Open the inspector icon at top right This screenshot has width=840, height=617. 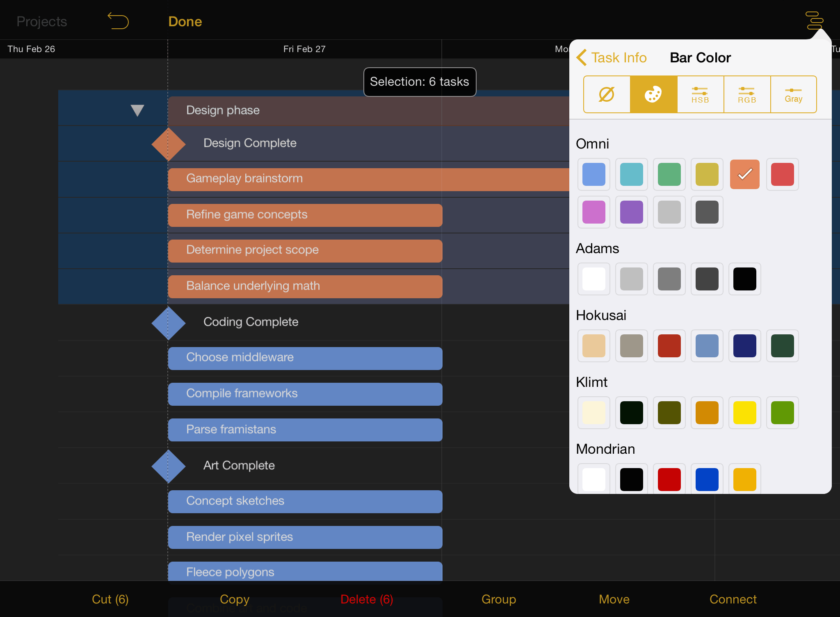pos(814,20)
